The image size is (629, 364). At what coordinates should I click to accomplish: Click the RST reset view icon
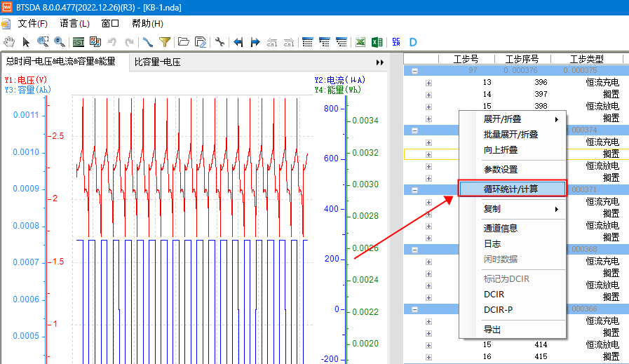pyautogui.click(x=79, y=42)
